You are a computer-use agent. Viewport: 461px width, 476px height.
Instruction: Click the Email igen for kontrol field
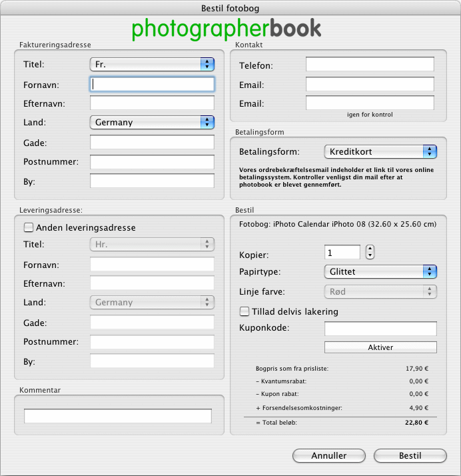tap(370, 103)
